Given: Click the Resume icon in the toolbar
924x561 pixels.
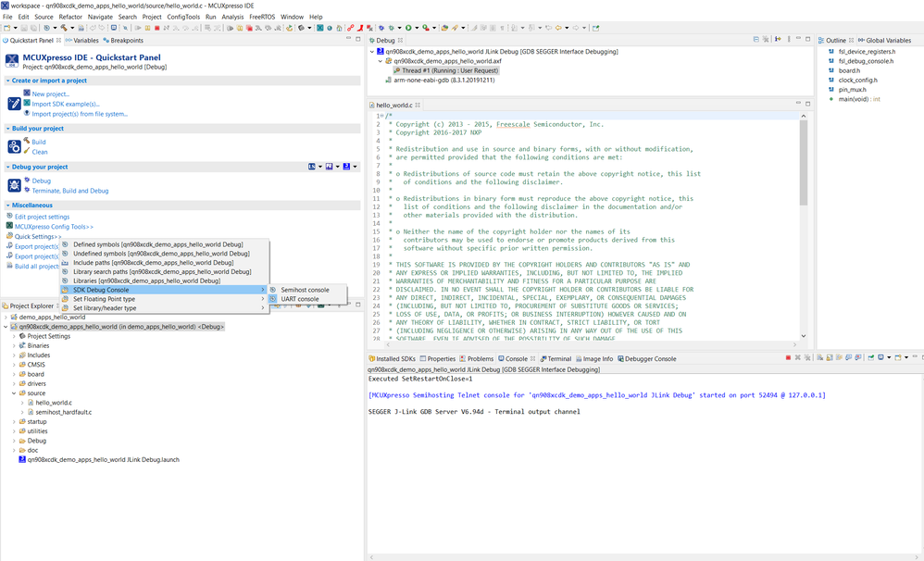Looking at the screenshot, I should [x=138, y=28].
